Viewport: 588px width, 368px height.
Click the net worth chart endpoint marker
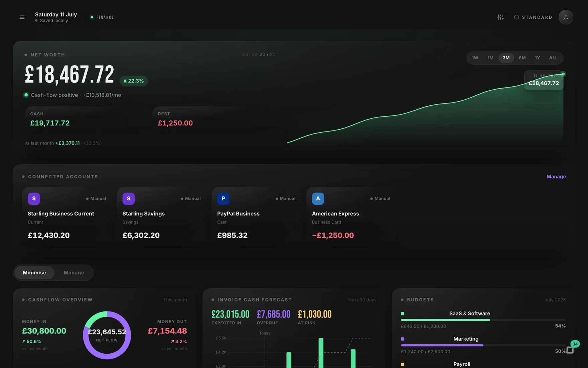click(x=563, y=74)
